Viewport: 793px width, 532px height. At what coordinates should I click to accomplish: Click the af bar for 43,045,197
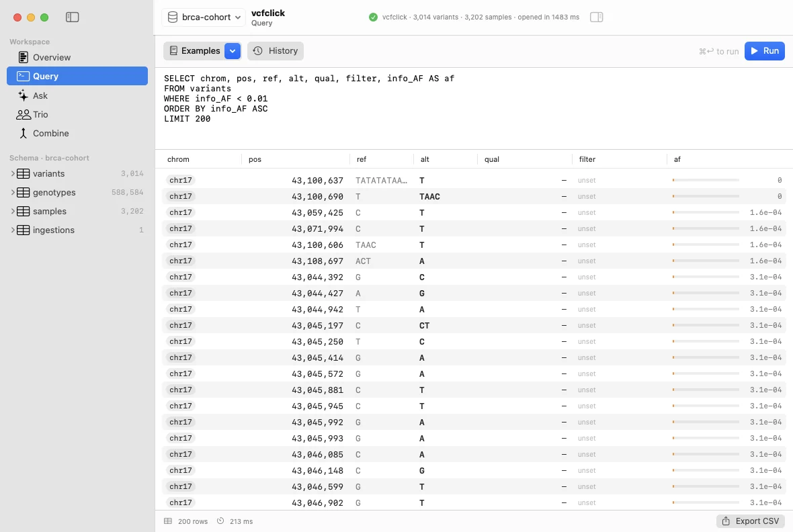[706, 325]
